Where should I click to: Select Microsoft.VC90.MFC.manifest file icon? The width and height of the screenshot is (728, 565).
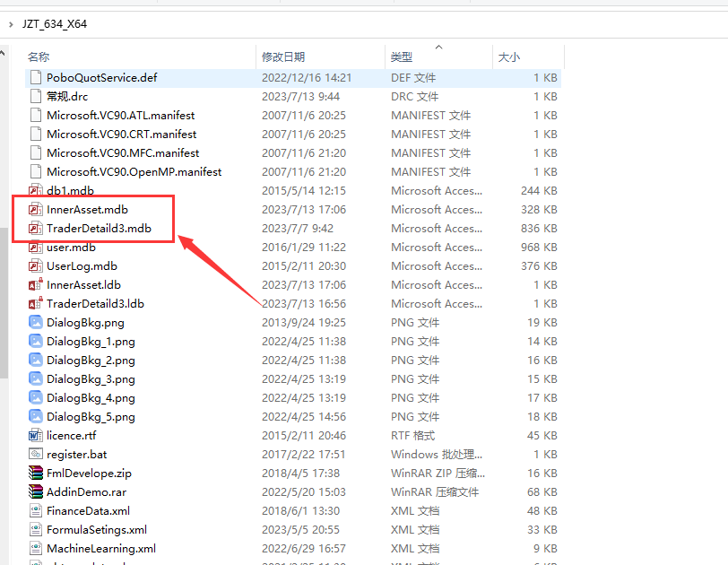click(36, 153)
